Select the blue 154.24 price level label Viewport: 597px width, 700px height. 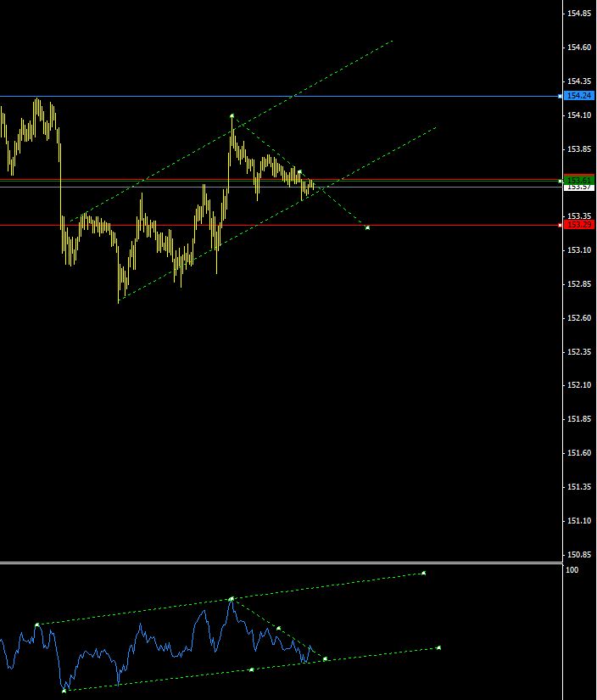[x=579, y=96]
